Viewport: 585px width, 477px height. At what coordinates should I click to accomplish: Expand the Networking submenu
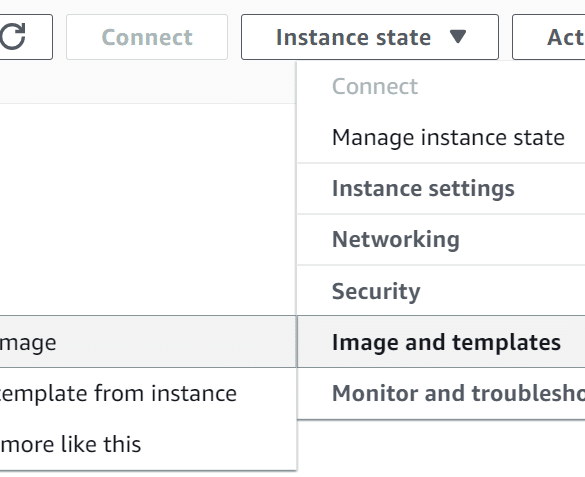441,239
